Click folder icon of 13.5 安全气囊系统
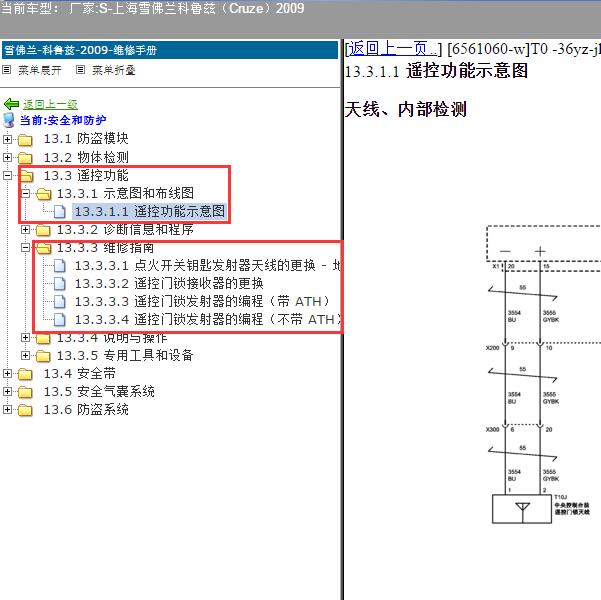Screen dimensions: 601x600 point(25,392)
